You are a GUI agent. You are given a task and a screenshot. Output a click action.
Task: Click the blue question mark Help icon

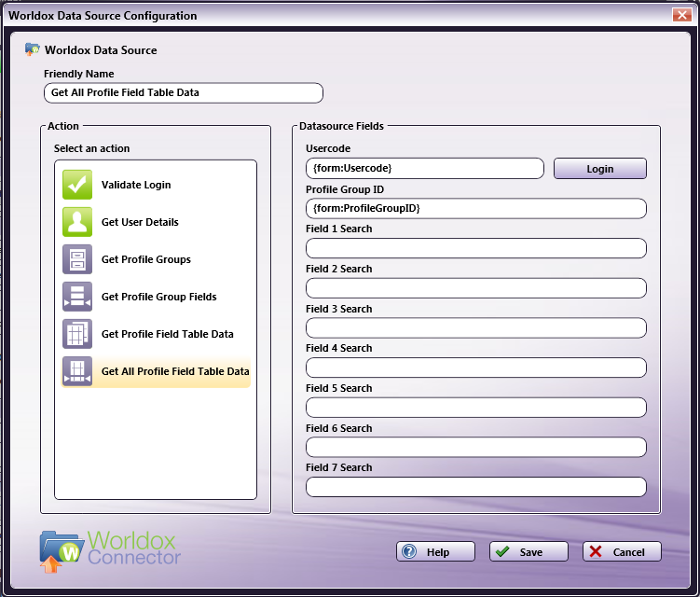[409, 551]
